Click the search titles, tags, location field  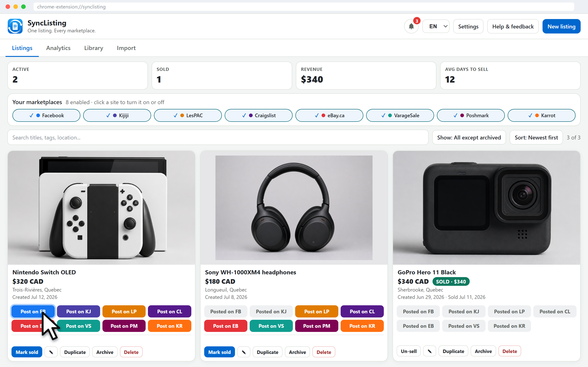point(218,137)
